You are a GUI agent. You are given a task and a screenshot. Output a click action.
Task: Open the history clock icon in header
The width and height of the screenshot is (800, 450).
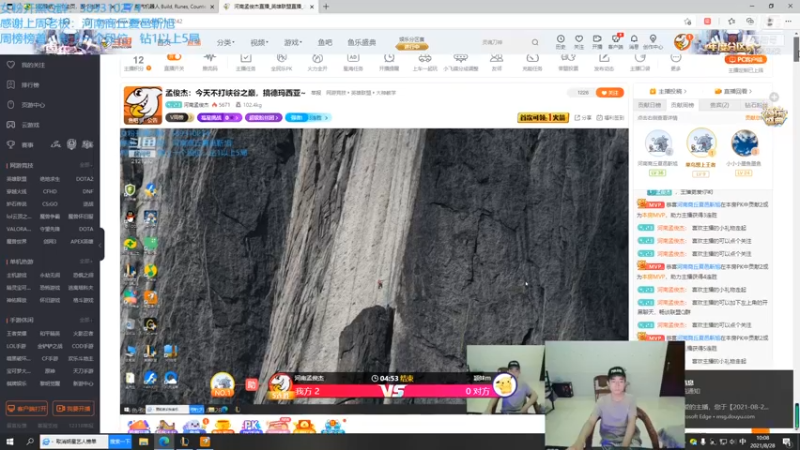point(560,39)
